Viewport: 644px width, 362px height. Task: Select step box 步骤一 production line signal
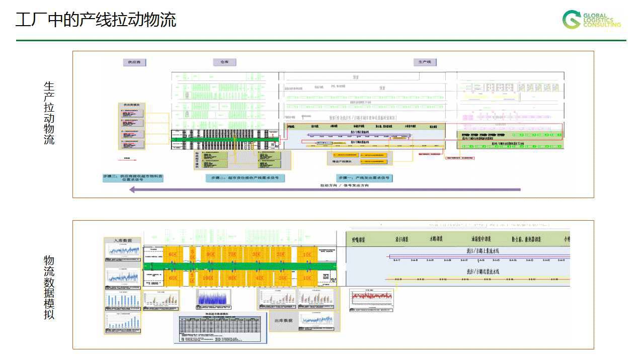coord(365,178)
